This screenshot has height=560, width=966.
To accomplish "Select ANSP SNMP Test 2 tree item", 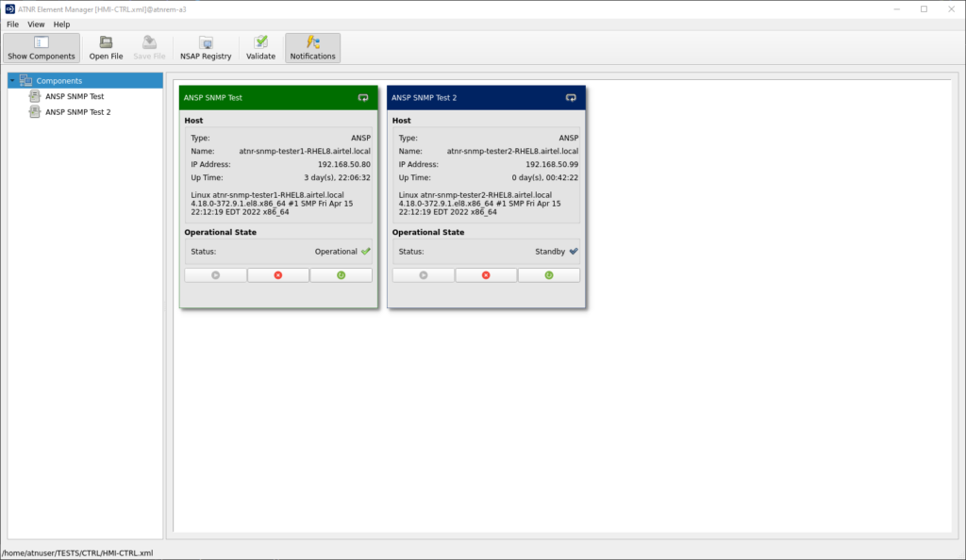I will pos(77,112).
